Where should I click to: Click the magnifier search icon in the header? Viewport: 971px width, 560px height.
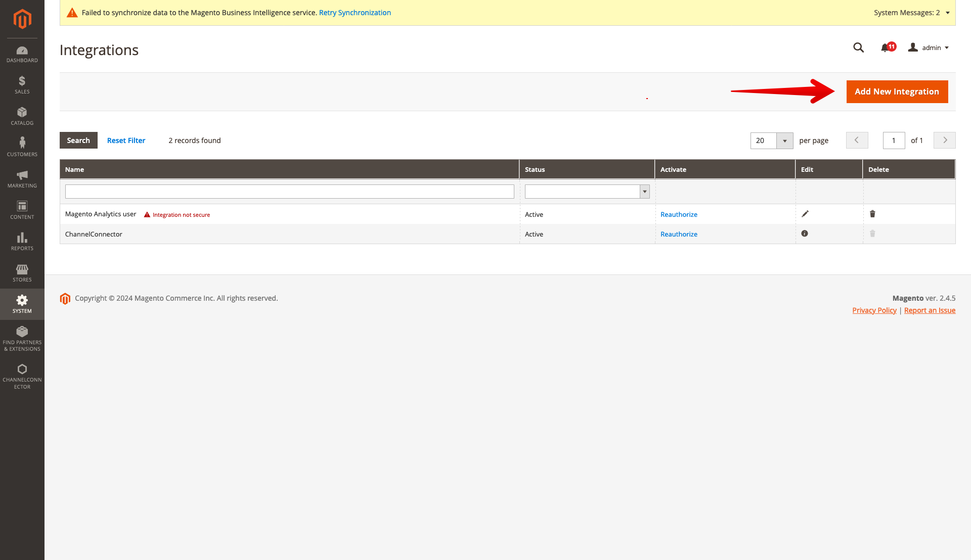pos(858,48)
